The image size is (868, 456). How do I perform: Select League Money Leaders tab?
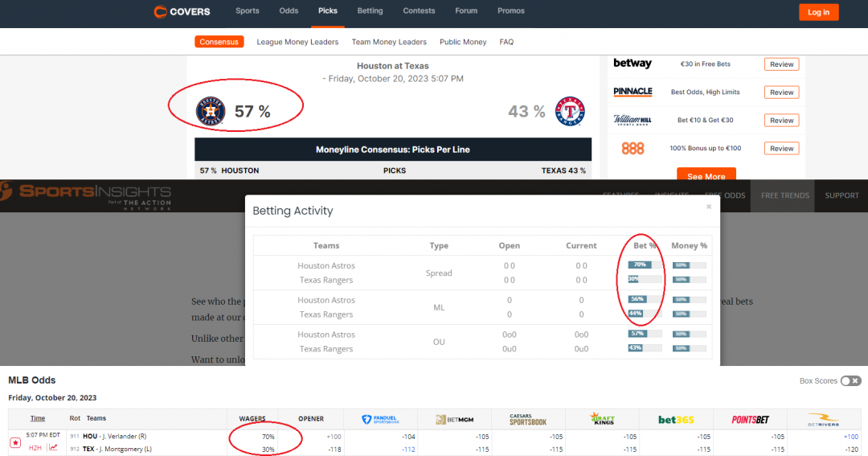297,42
